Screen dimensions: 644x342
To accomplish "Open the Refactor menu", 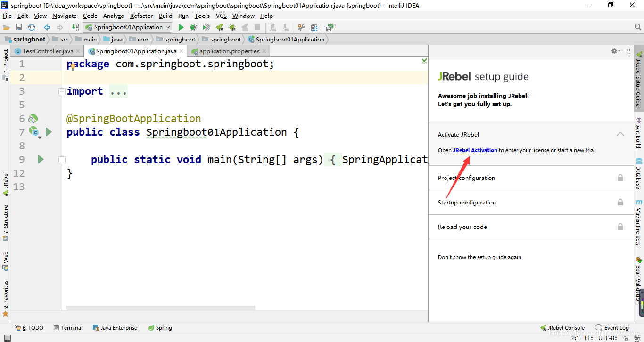I will (142, 16).
